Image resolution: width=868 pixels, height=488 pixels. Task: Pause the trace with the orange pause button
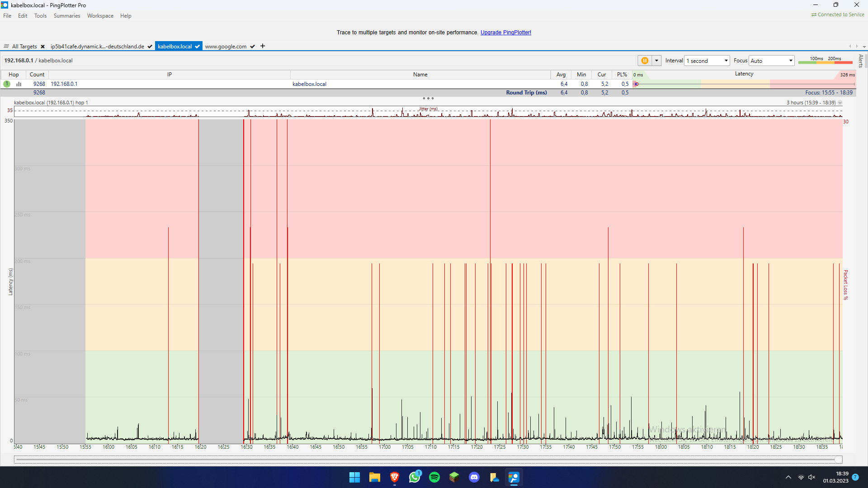coord(645,61)
